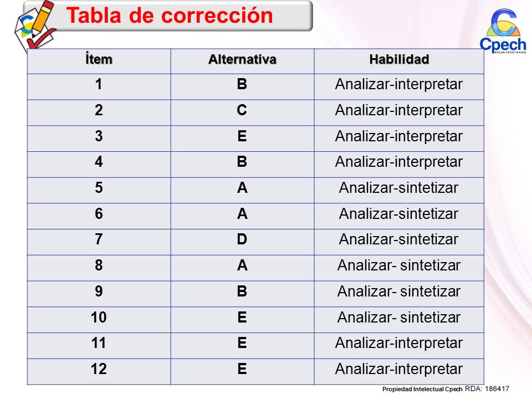Select item number 3 cell
The image size is (532, 399).
pyautogui.click(x=99, y=136)
